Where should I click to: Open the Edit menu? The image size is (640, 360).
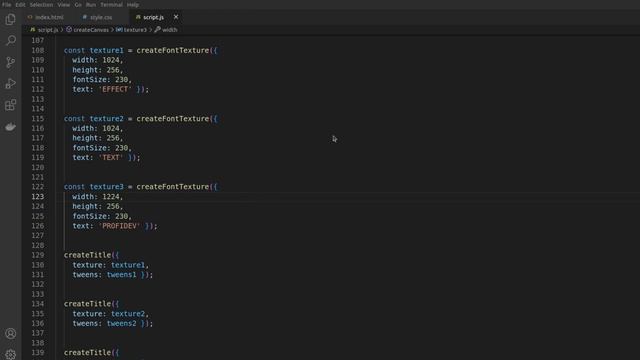tap(20, 4)
